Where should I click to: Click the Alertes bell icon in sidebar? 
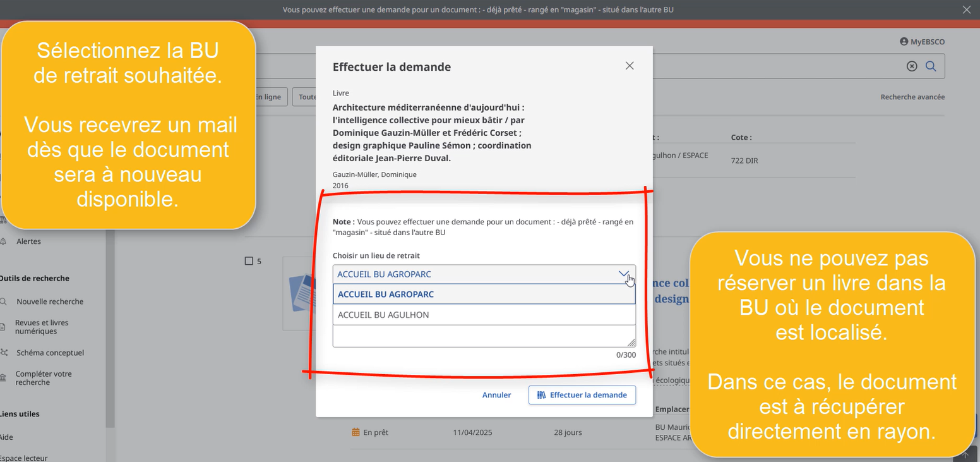4,241
